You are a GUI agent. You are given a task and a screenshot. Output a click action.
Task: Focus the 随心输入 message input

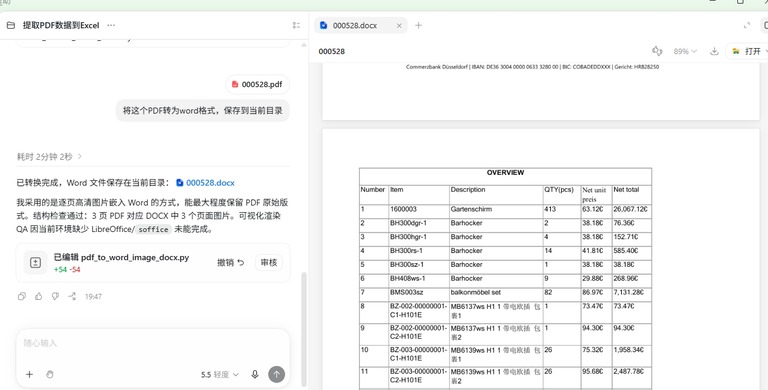pyautogui.click(x=152, y=343)
